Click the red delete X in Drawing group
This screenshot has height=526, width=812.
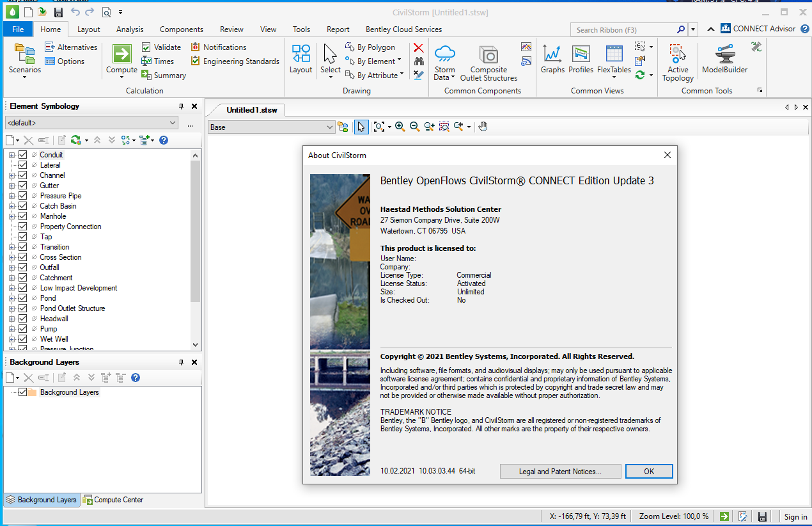point(418,47)
